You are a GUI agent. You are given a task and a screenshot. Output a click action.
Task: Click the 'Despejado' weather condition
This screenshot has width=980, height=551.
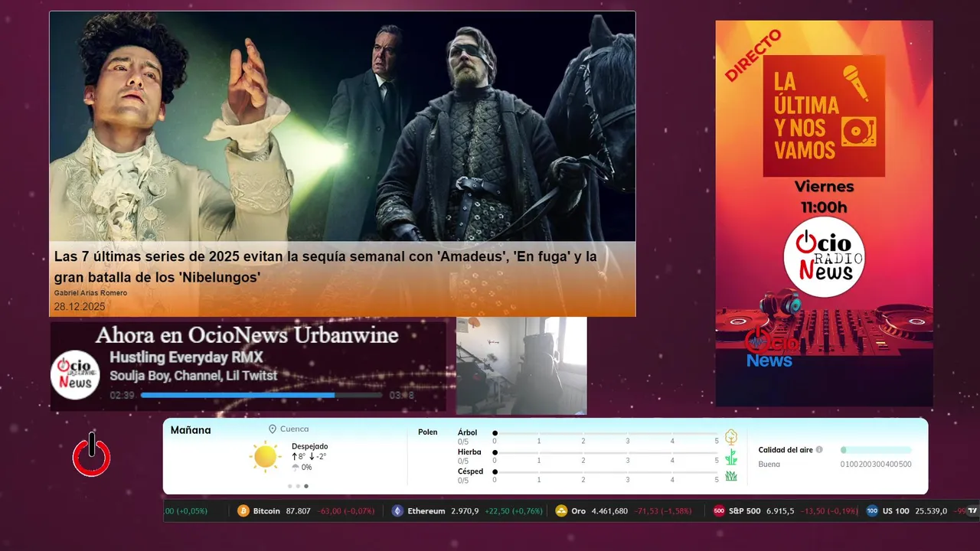point(309,446)
